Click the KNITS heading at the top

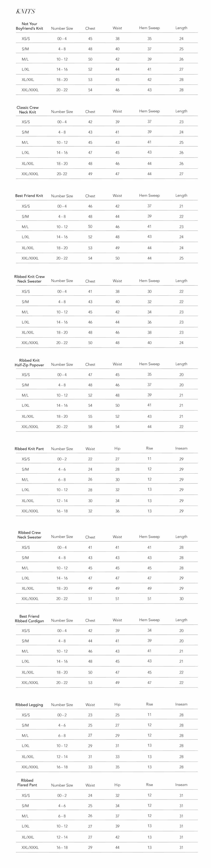click(26, 12)
